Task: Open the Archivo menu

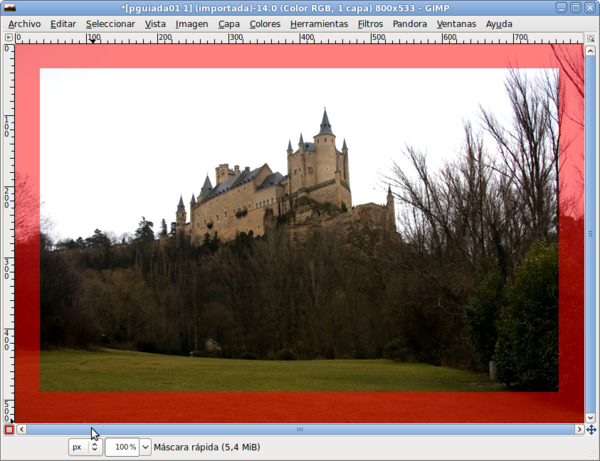Action: [25, 23]
